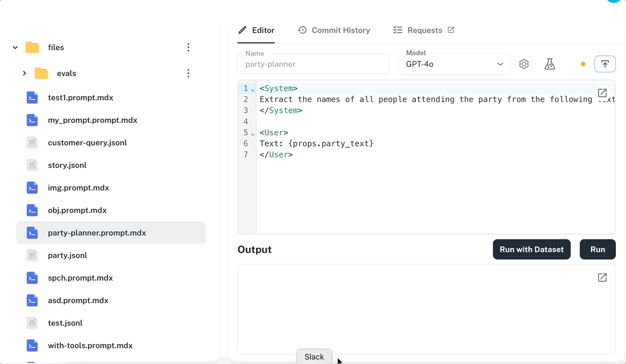Open the editor expand icon above code area
Image resolution: width=626 pixels, height=364 pixels.
(602, 92)
